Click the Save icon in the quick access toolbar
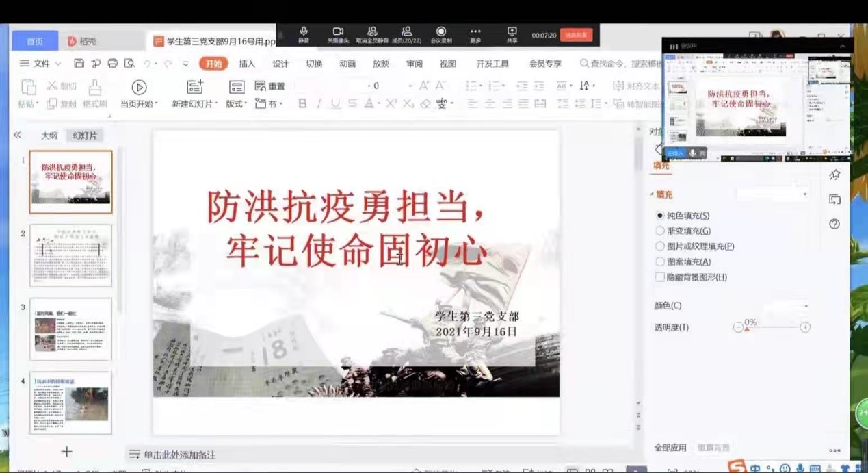 pos(79,64)
